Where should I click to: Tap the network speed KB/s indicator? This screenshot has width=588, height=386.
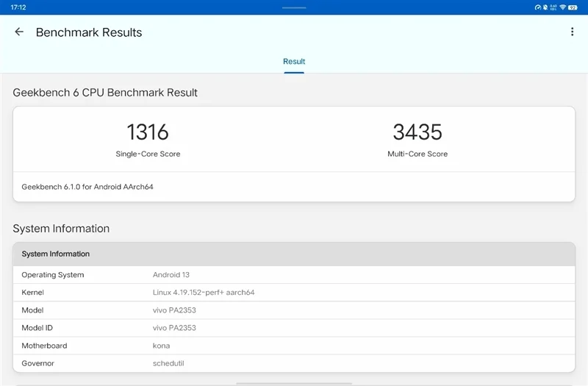(x=553, y=7)
